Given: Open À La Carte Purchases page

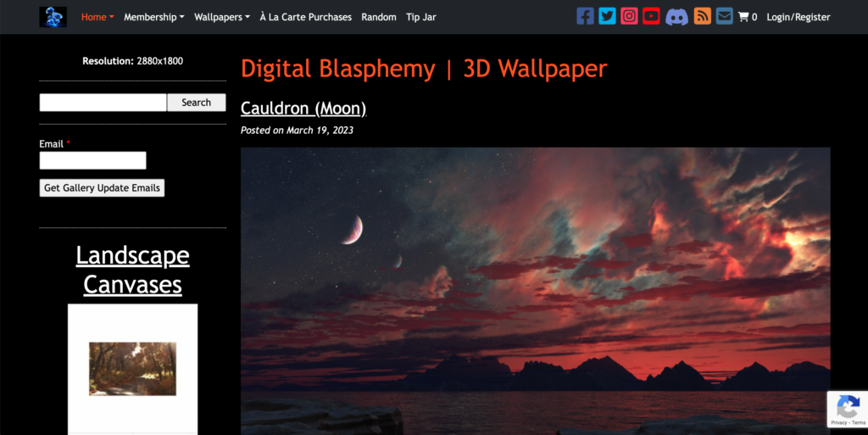Looking at the screenshot, I should (x=305, y=17).
